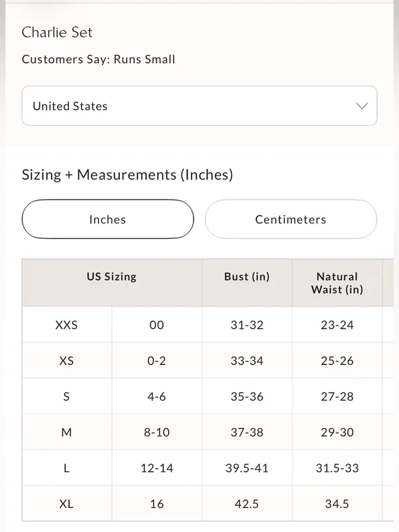Click the XL size cell

tap(67, 503)
